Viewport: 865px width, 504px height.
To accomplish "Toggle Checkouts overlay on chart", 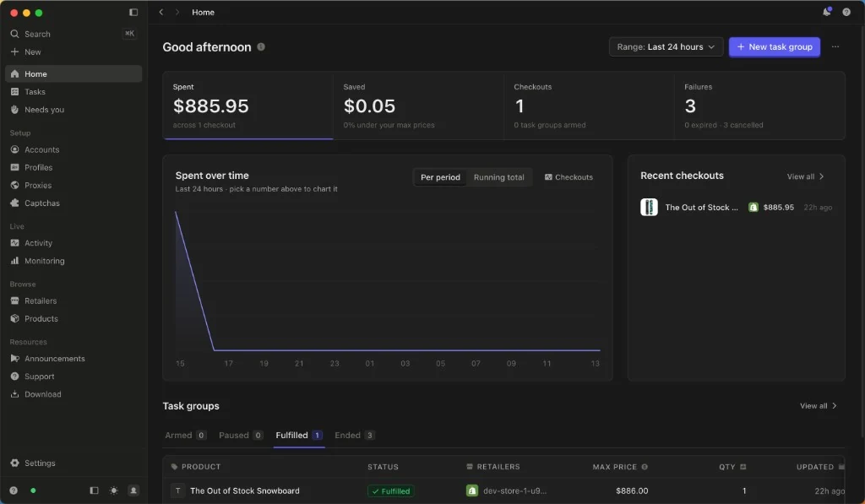I will tap(569, 177).
